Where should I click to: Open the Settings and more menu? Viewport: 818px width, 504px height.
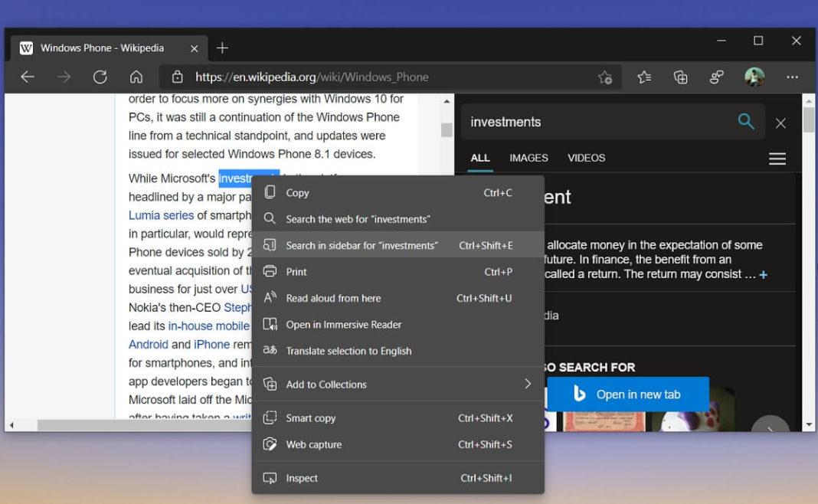(793, 77)
